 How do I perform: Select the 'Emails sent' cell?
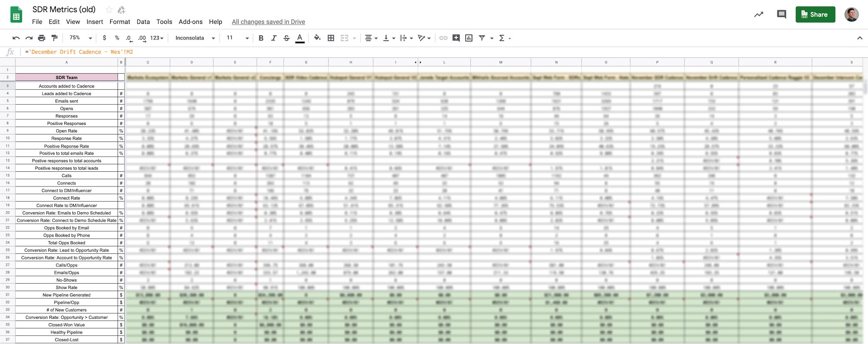tap(66, 101)
